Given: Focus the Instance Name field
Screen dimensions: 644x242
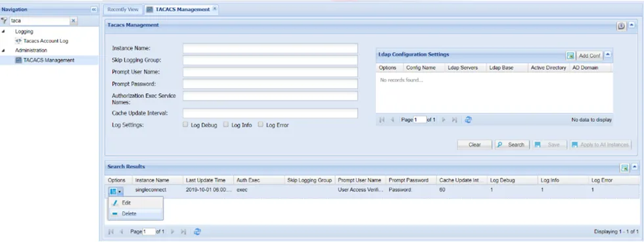Looking at the screenshot, I should 270,49.
